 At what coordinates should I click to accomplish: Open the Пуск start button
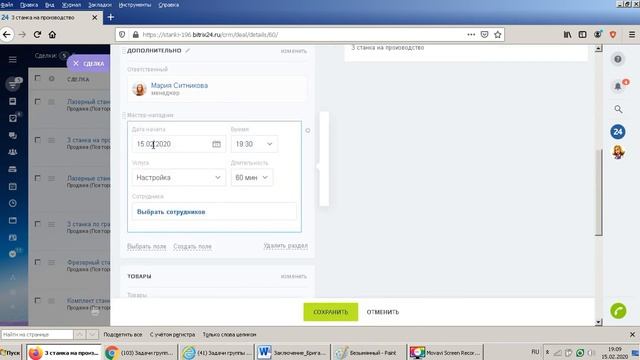point(10,353)
